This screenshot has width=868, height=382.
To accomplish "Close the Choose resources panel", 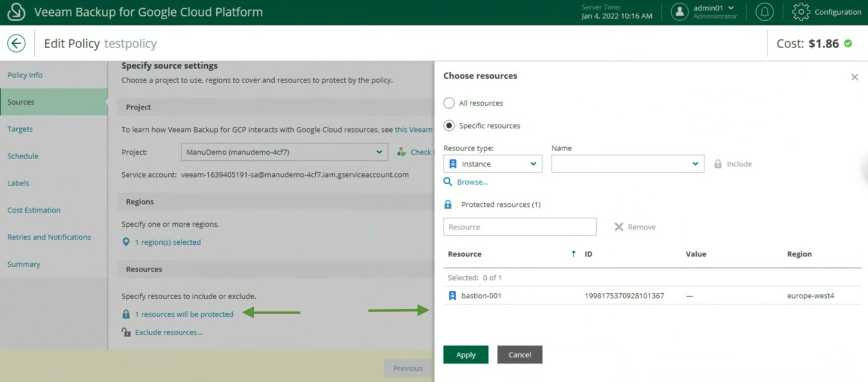I will (855, 77).
